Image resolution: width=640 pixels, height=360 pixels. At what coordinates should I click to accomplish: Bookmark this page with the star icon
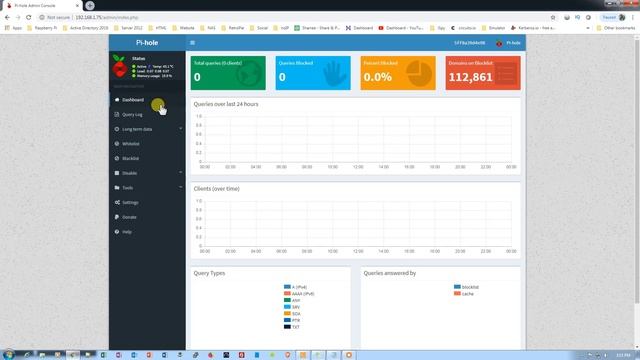click(553, 18)
